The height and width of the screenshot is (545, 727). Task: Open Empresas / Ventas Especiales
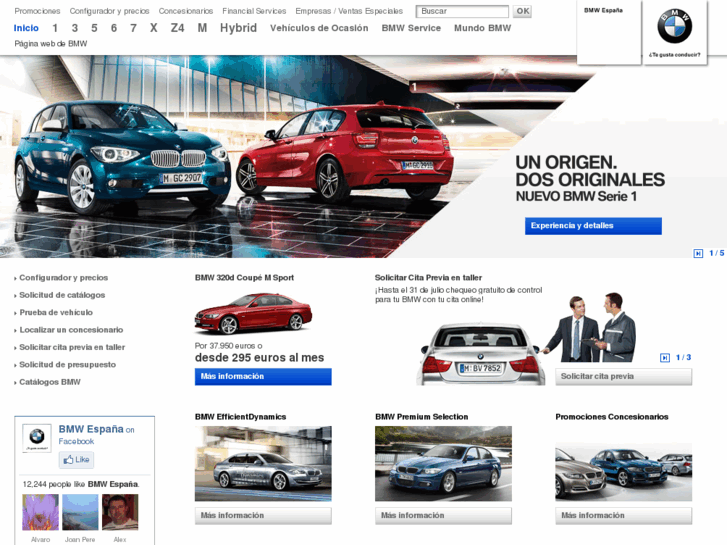coord(349,11)
